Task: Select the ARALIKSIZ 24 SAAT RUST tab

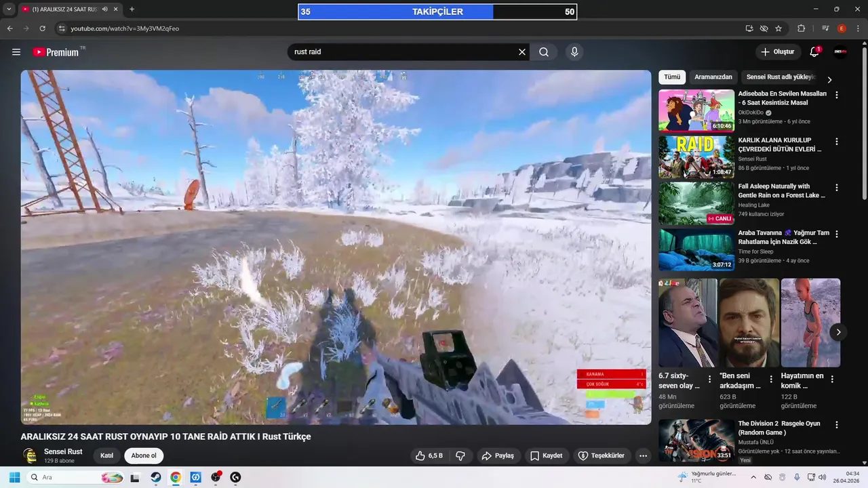Action: point(64,9)
